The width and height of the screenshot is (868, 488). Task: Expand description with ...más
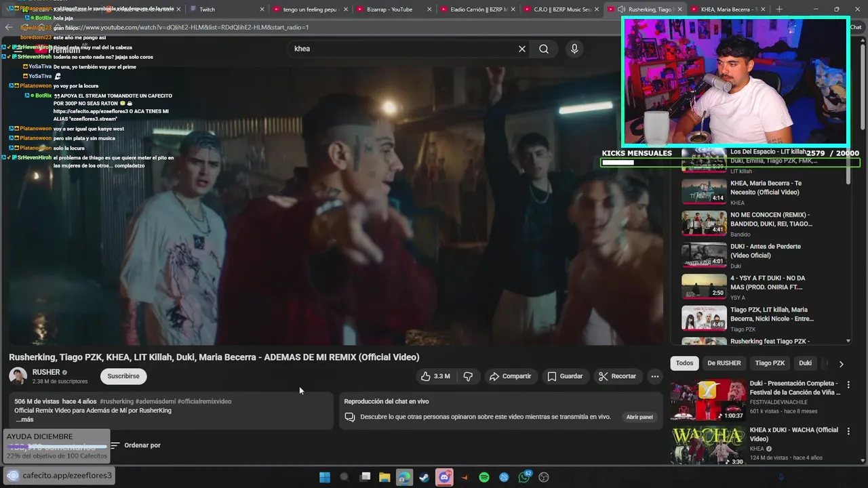click(24, 420)
